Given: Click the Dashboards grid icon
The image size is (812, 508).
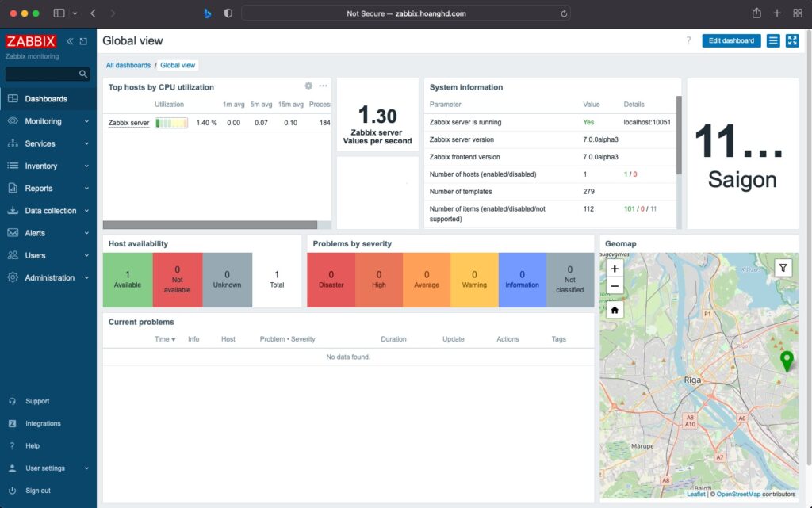Looking at the screenshot, I should click(x=13, y=99).
